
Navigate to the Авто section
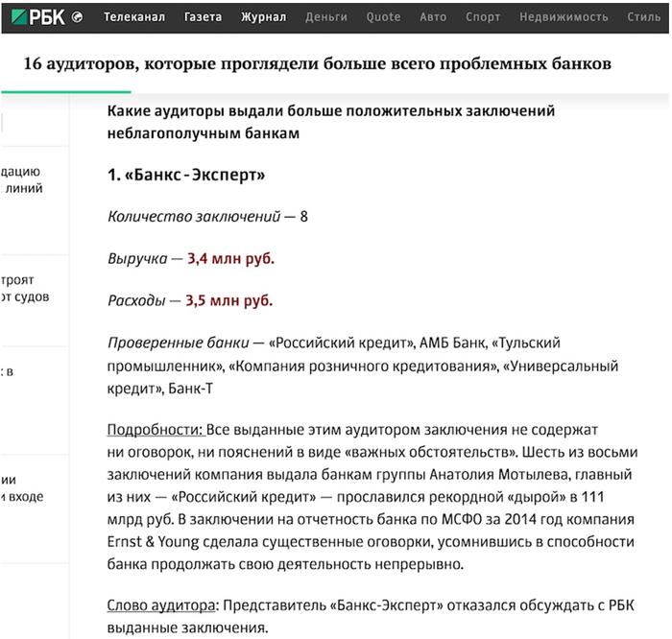(433, 17)
